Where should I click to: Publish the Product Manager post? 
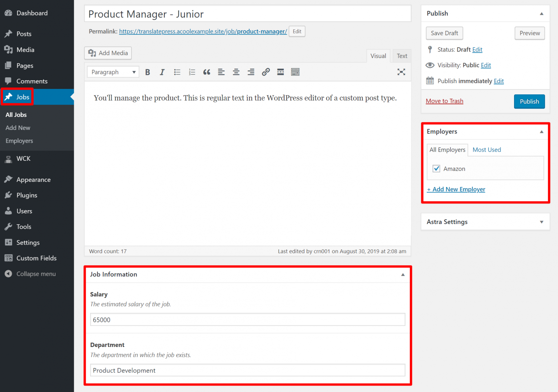[529, 102]
